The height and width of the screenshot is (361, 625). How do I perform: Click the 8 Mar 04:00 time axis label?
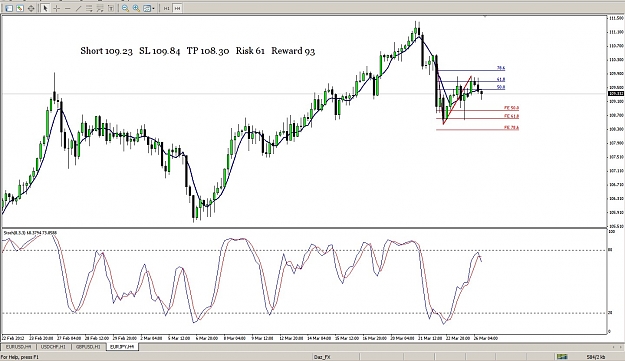[234, 338]
